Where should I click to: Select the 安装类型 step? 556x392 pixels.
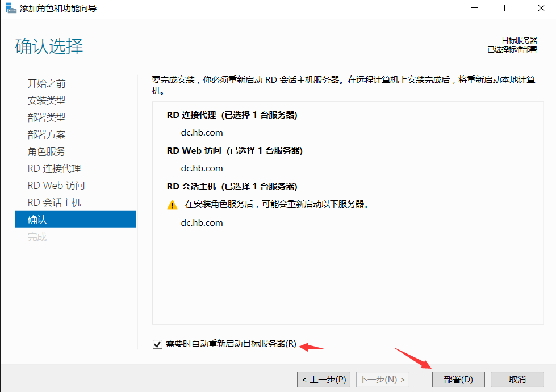(x=47, y=100)
